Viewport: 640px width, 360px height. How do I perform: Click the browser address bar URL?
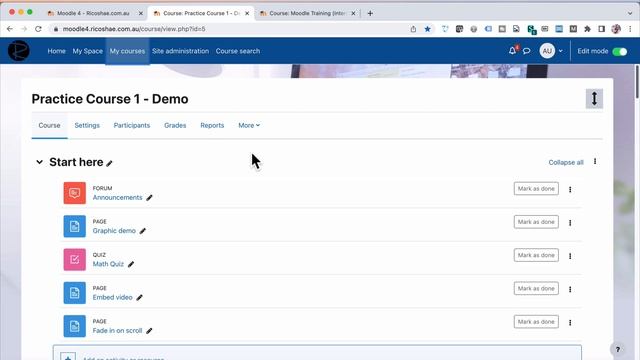134,29
